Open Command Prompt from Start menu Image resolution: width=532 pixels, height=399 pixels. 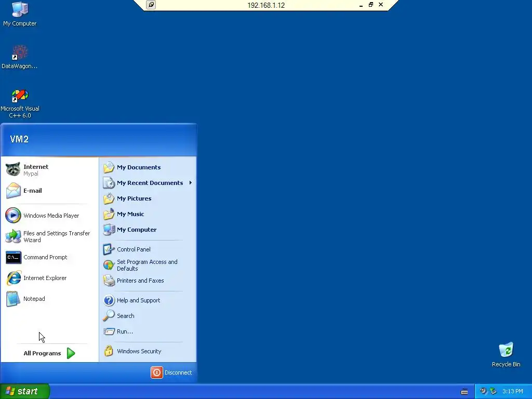click(x=49, y=257)
